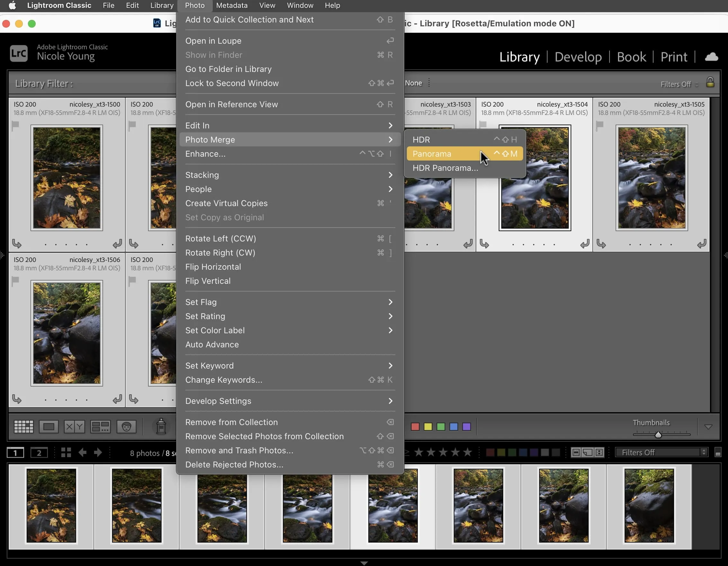
Task: Choose HDR Panorama... option
Action: coord(465,168)
